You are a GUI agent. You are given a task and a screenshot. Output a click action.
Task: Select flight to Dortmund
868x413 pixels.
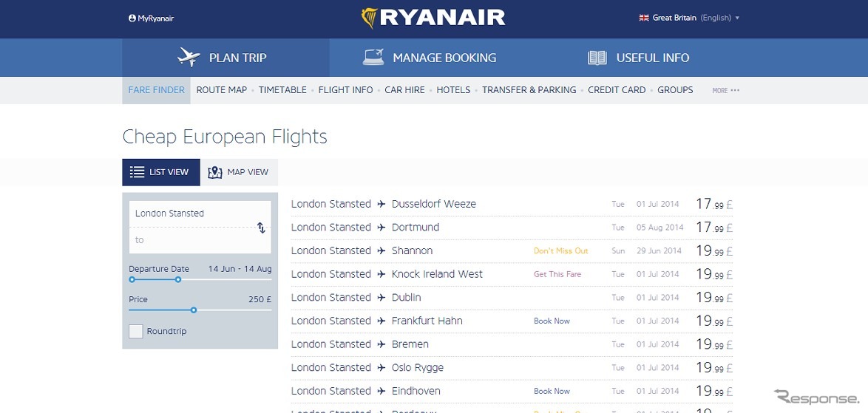[x=512, y=228]
